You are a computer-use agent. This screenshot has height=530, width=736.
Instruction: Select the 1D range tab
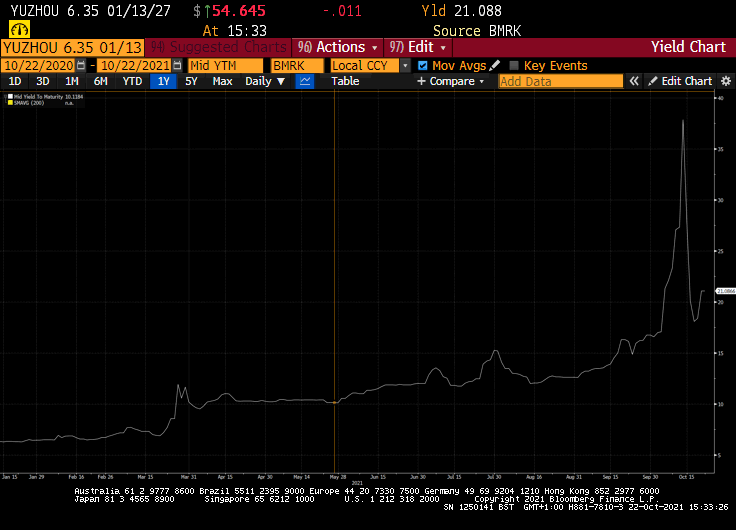tap(15, 81)
